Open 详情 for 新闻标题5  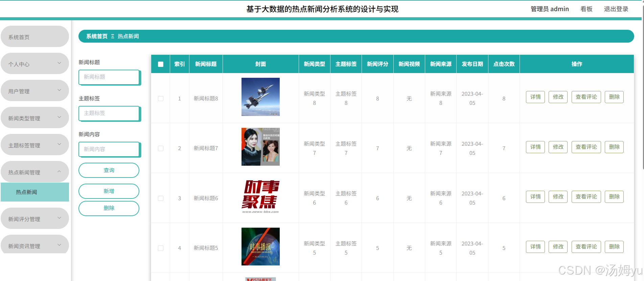[x=535, y=247]
